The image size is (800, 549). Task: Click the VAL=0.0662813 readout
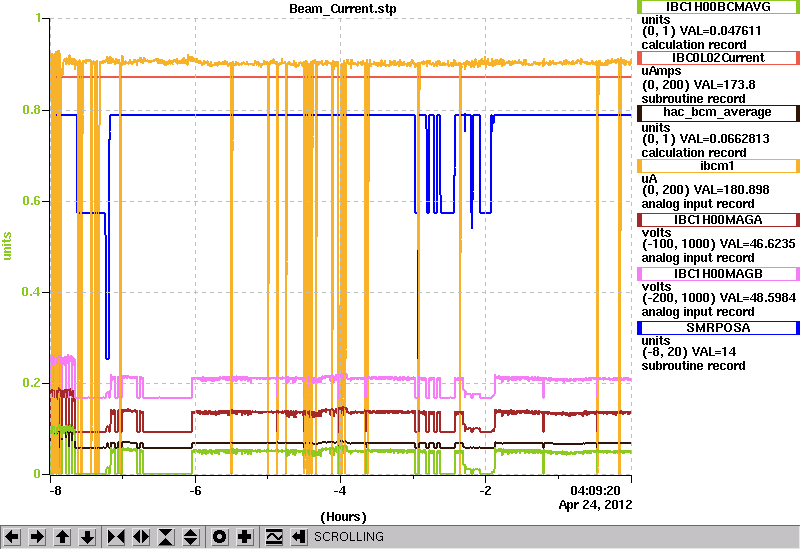[724, 139]
